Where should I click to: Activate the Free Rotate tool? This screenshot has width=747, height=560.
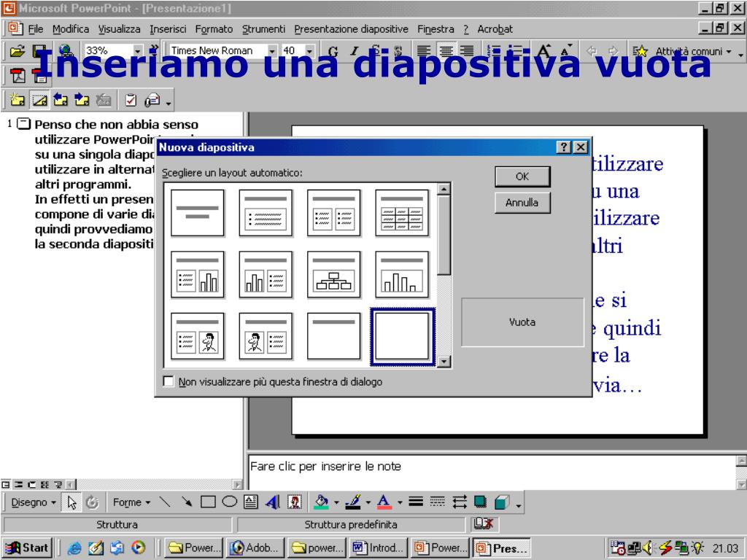point(92,502)
